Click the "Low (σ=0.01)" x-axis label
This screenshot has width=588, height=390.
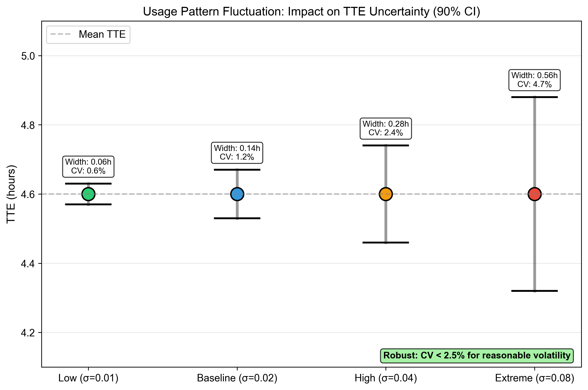(x=88, y=378)
